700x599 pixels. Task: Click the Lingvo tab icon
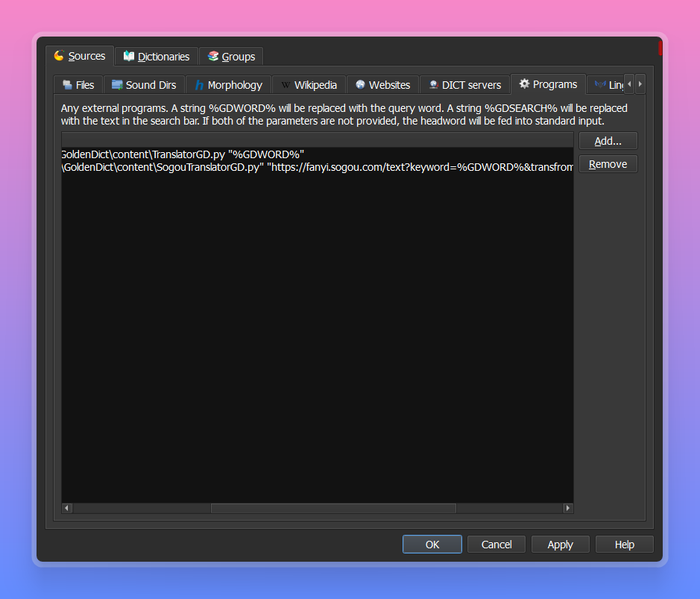600,84
